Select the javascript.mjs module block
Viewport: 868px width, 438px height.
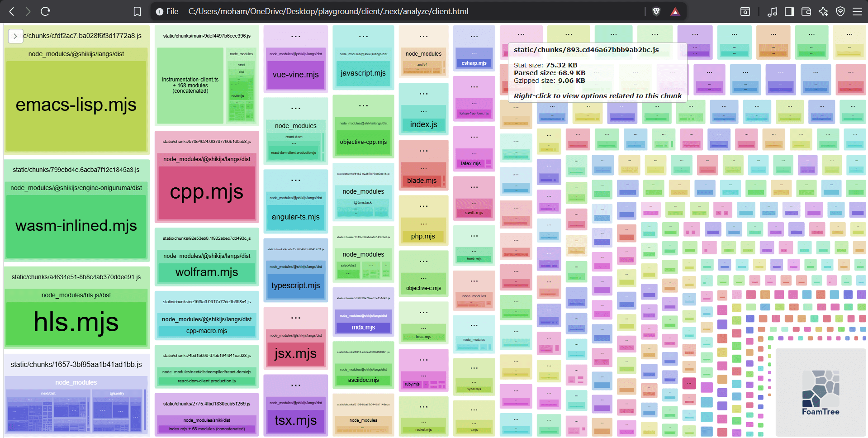tap(363, 73)
